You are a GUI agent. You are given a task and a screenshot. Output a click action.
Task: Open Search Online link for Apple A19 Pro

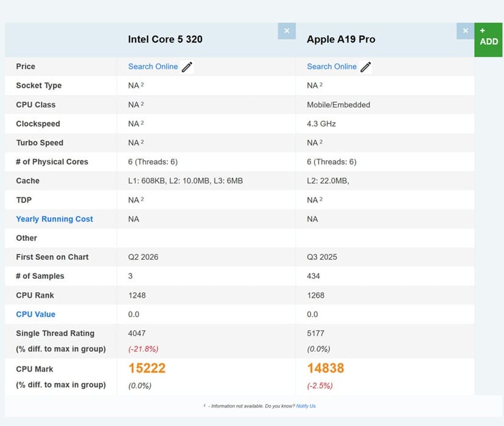[332, 66]
